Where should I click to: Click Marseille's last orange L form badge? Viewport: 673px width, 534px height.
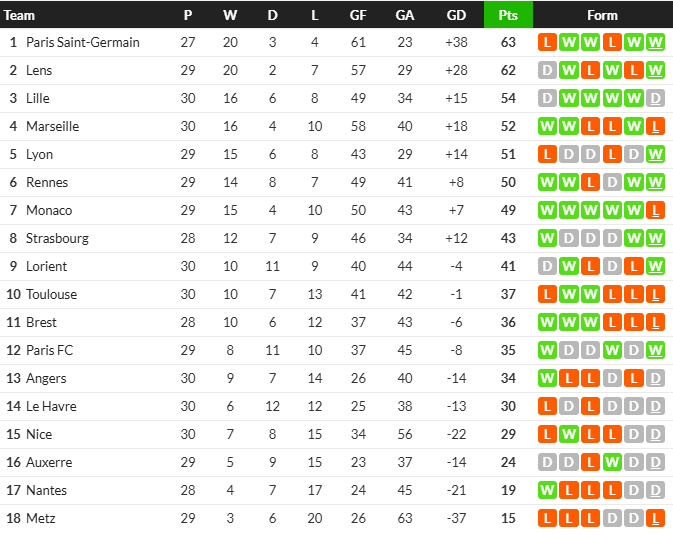[655, 126]
